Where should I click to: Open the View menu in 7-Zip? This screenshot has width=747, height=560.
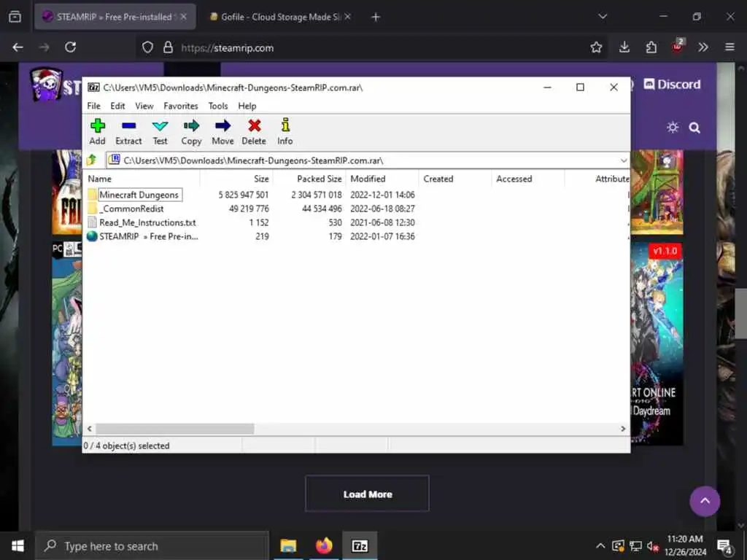click(x=144, y=106)
